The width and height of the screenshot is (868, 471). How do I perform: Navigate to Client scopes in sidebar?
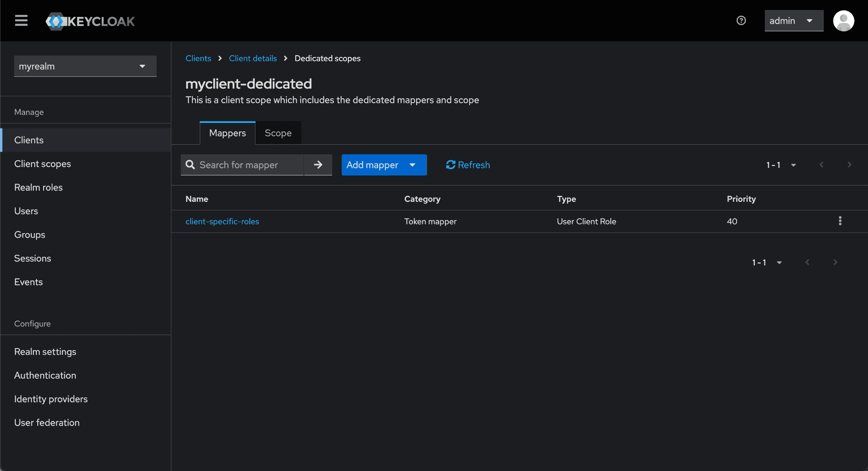42,164
